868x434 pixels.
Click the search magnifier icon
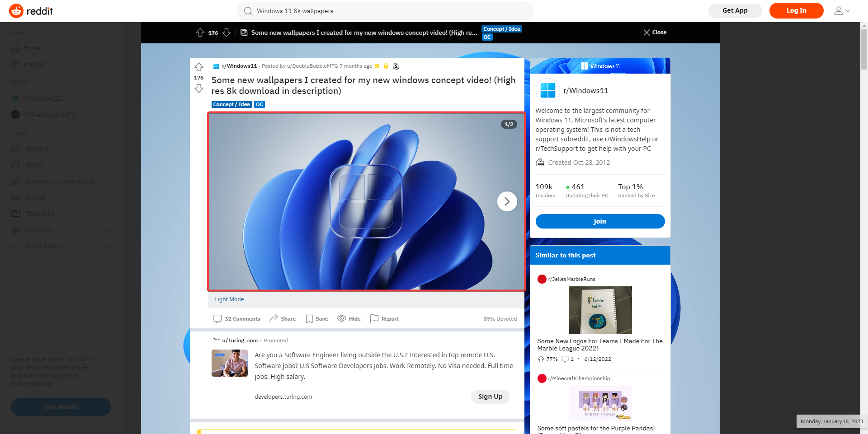(x=248, y=11)
